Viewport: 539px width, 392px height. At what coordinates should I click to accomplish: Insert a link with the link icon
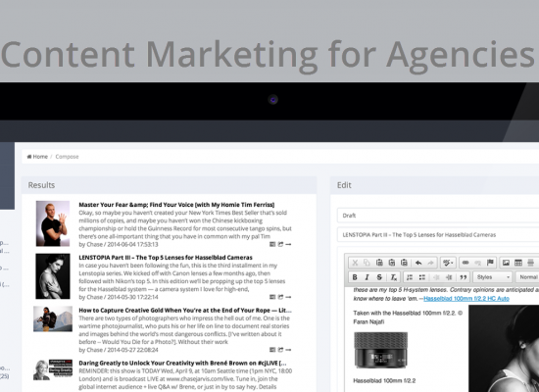click(x=465, y=263)
